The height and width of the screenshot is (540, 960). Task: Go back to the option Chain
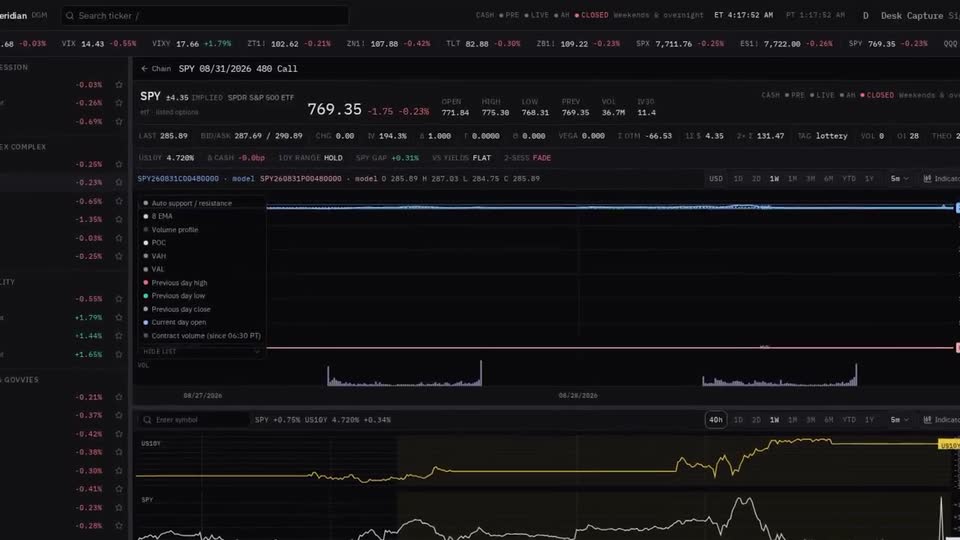pos(156,69)
